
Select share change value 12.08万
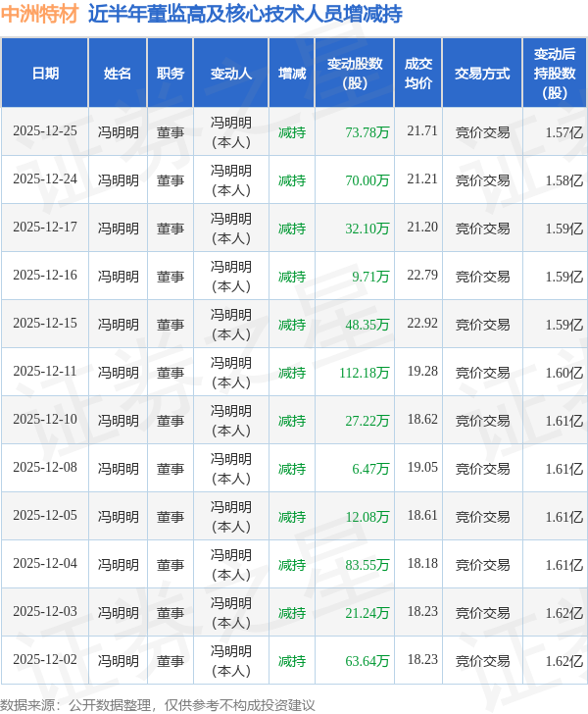tap(367, 517)
